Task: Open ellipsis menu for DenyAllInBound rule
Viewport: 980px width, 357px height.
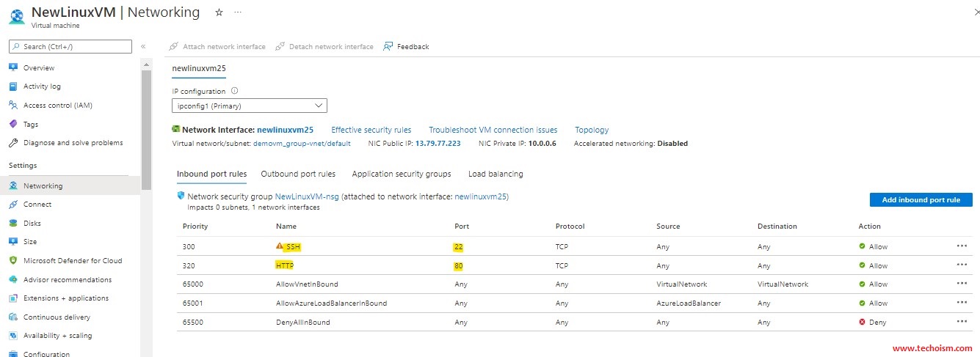Action: point(962,321)
